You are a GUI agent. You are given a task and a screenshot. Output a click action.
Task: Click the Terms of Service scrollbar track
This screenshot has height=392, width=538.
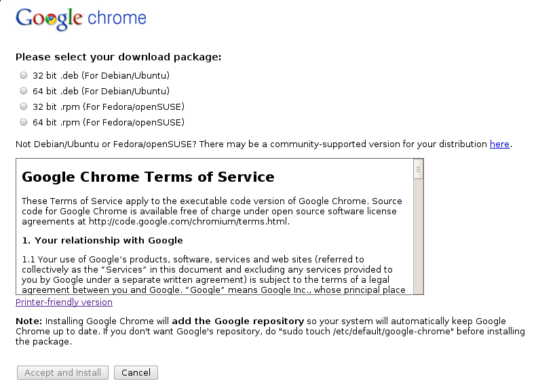(418, 236)
